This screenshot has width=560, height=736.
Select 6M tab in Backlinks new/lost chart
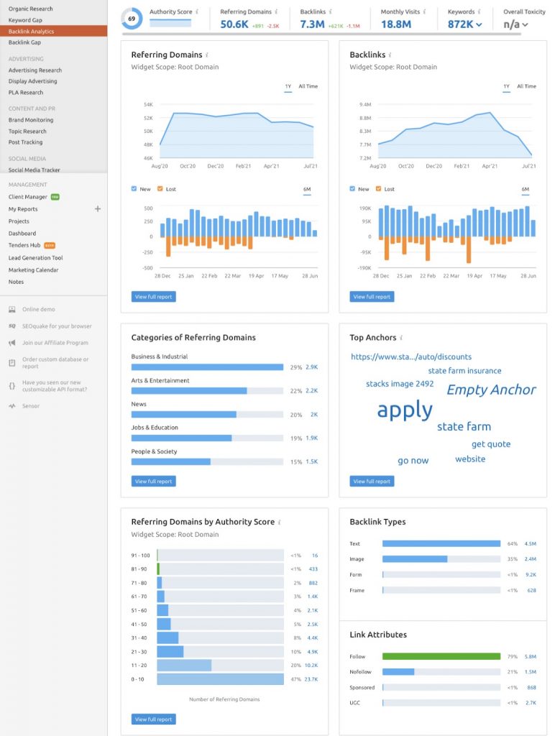click(x=525, y=189)
